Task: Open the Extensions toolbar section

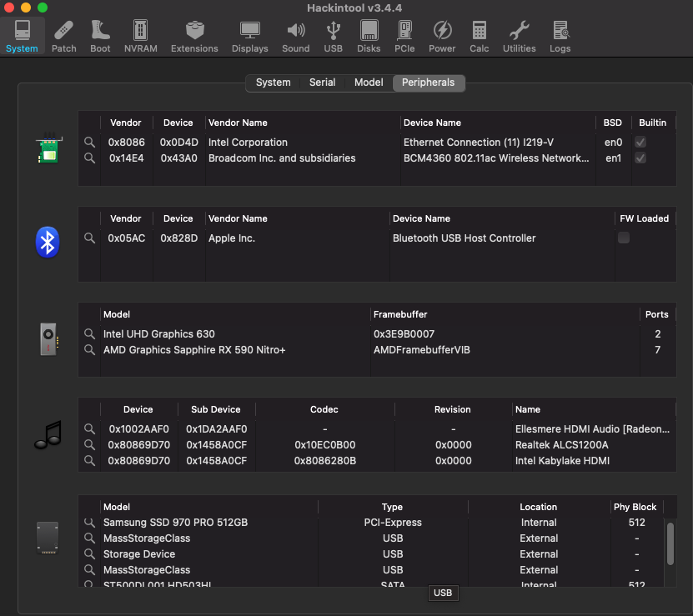Action: (x=194, y=36)
